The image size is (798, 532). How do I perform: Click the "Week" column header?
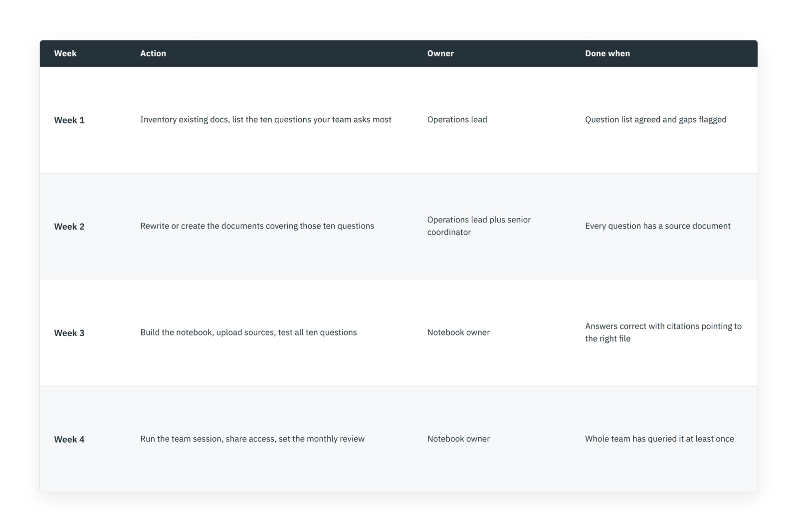(x=65, y=53)
